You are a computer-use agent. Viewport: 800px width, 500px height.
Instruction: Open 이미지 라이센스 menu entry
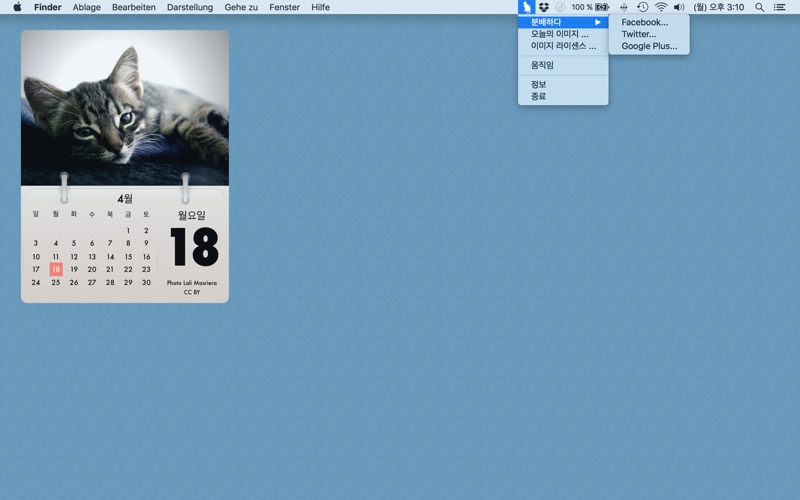563,46
